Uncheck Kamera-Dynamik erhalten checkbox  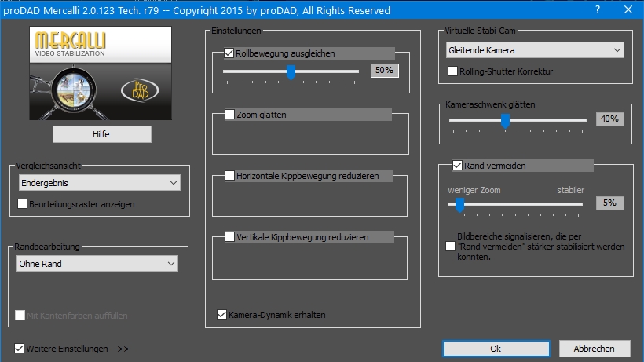(221, 315)
